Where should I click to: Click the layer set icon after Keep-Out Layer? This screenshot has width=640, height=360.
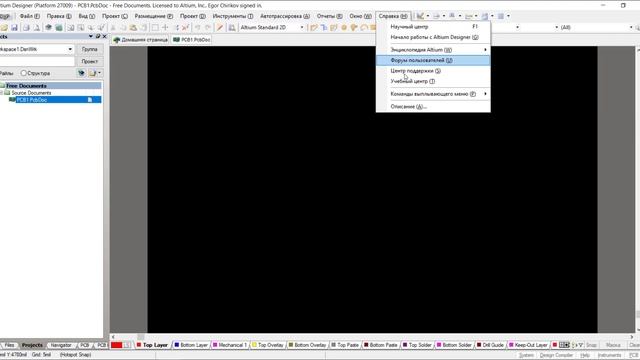[x=564, y=345]
